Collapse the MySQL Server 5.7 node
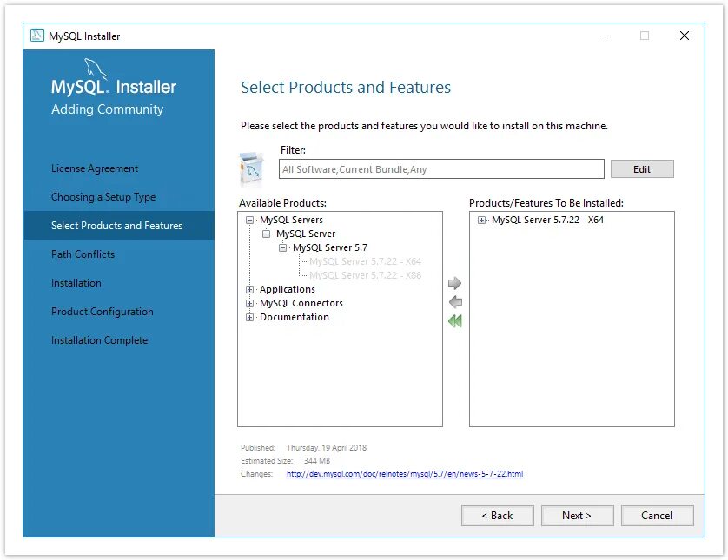Image resolution: width=728 pixels, height=560 pixels. tap(282, 247)
